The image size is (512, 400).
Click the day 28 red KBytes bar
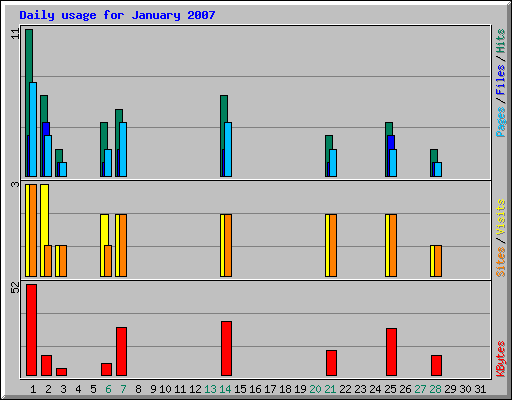pos(436,365)
